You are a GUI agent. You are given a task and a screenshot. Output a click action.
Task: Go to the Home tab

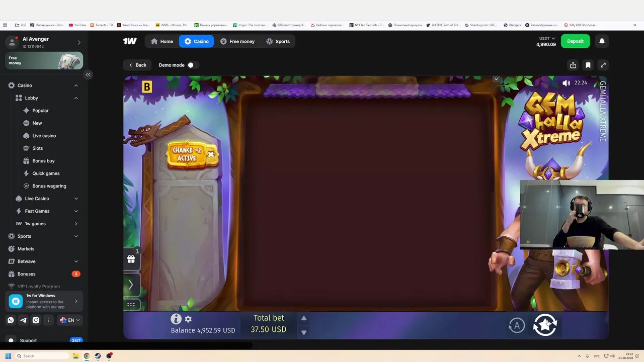coord(162,41)
